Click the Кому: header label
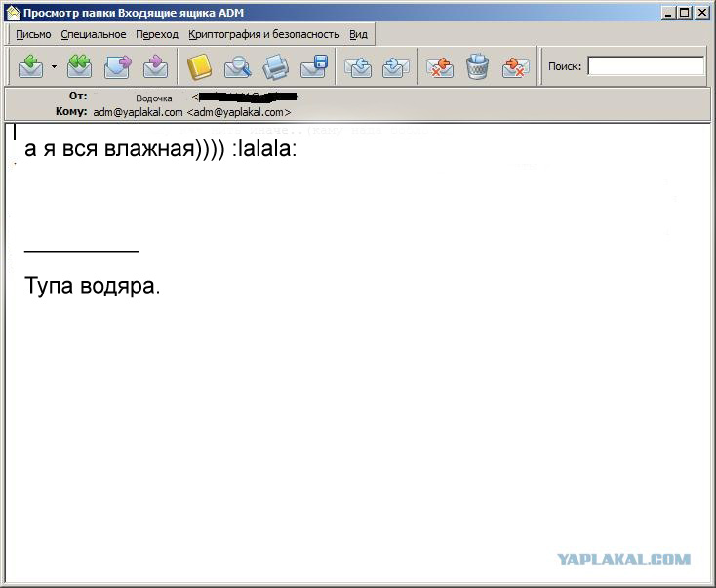The image size is (716, 588). pyautogui.click(x=71, y=111)
